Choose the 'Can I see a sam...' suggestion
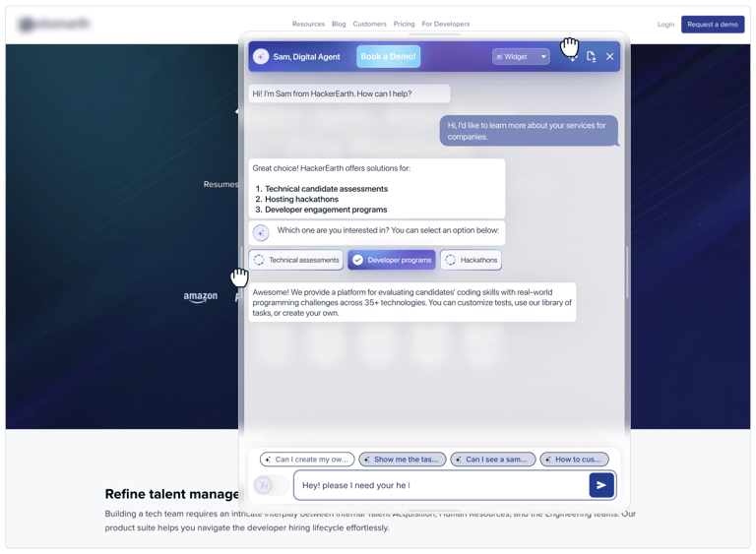The height and width of the screenshot is (554, 756). 493,460
